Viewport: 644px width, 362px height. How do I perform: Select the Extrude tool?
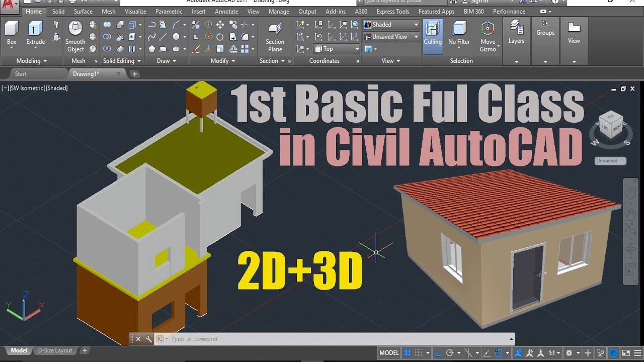35,34
